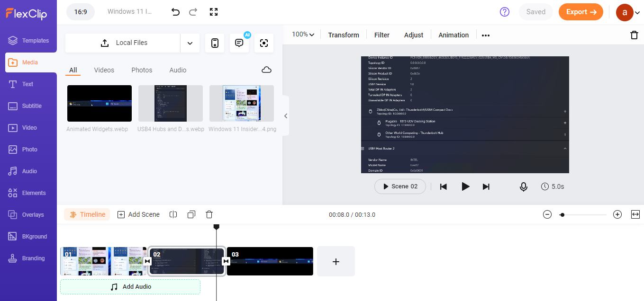The height and width of the screenshot is (301, 644).
Task: Switch to the Videos tab
Action: point(104,70)
